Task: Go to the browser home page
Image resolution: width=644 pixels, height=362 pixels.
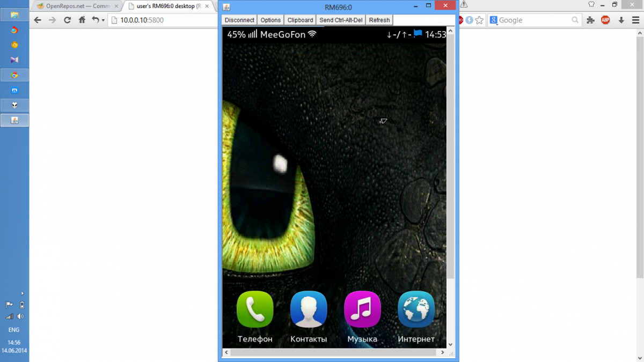Action: point(82,20)
